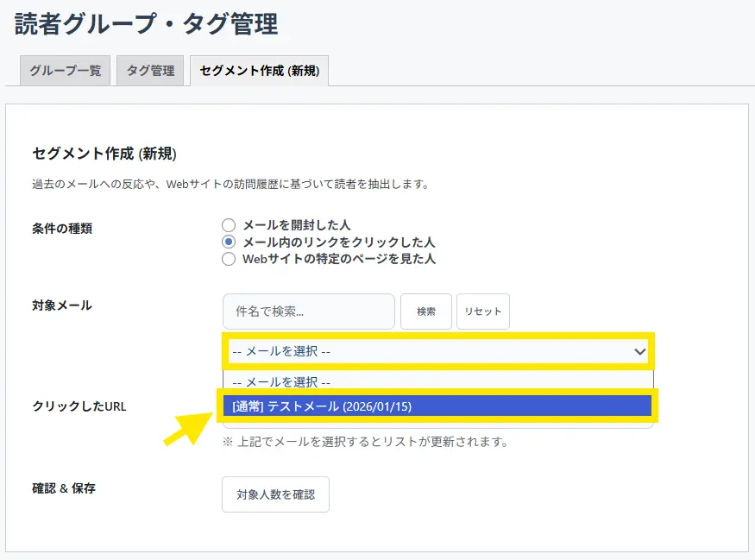755x560 pixels.
Task: Choose the メール内のリンクをクリックした人 radio option
Action: point(229,242)
